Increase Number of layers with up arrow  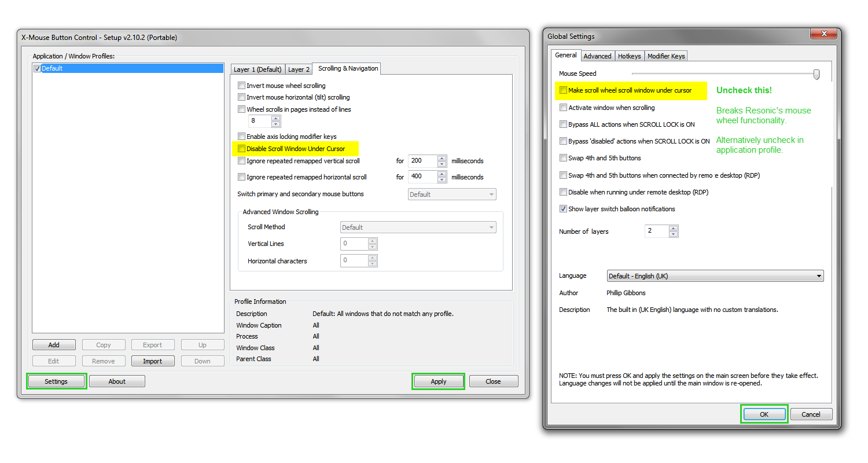(x=672, y=229)
